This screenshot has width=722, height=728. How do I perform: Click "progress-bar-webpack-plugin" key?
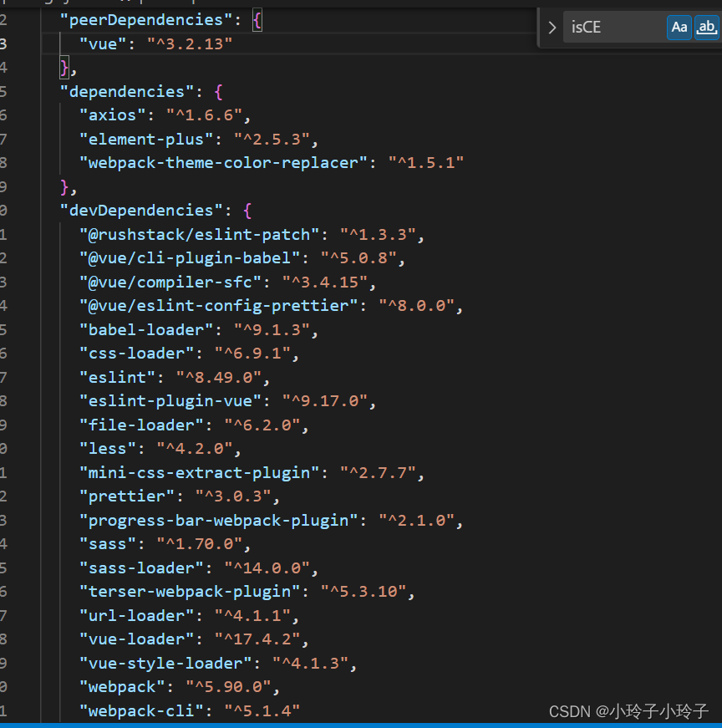[219, 521]
